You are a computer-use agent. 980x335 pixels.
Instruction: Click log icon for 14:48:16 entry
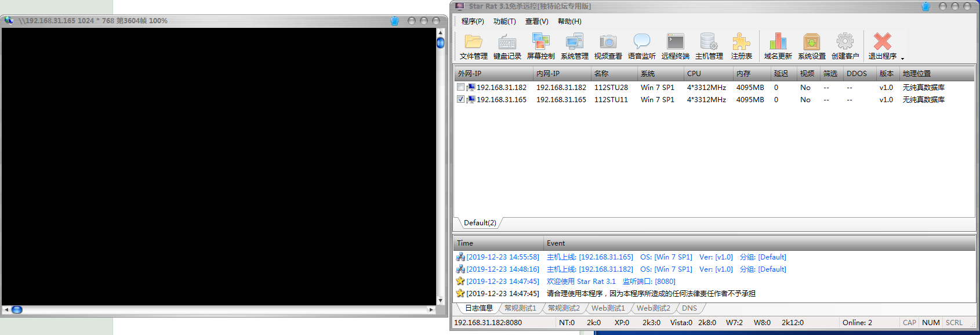(x=460, y=269)
